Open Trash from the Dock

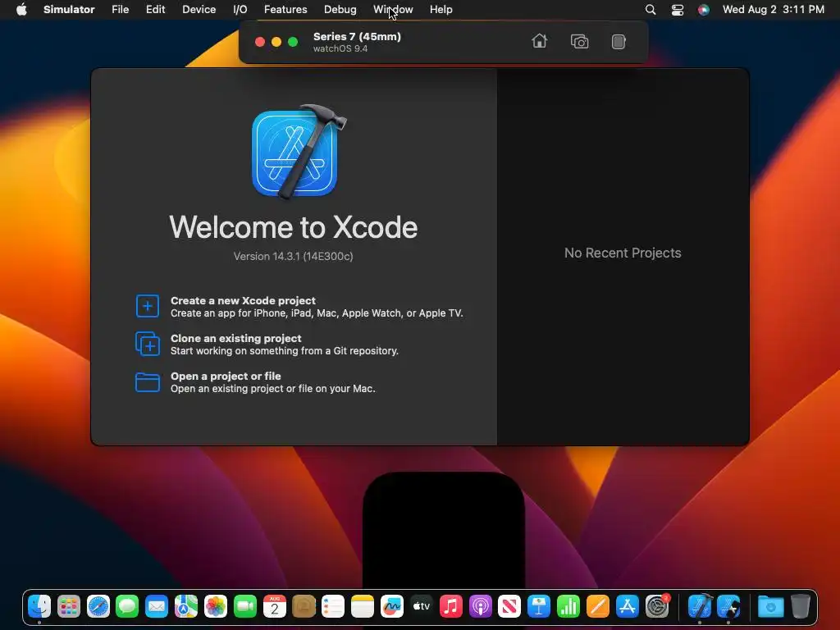(801, 606)
